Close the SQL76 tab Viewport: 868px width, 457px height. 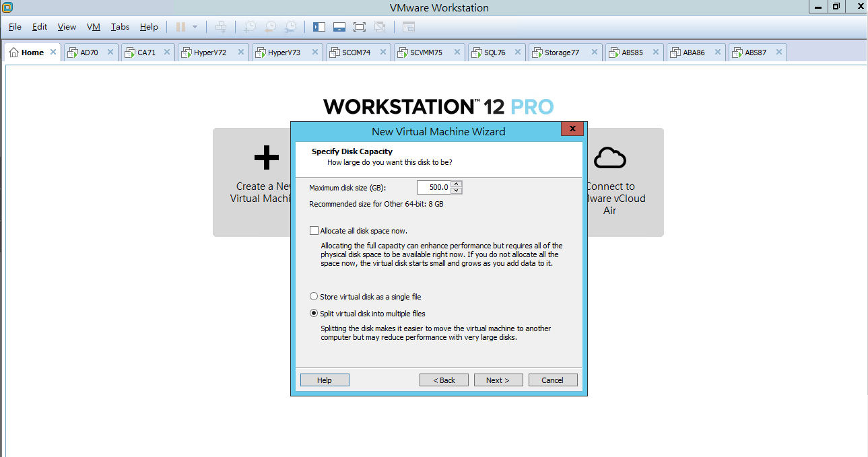tap(519, 52)
